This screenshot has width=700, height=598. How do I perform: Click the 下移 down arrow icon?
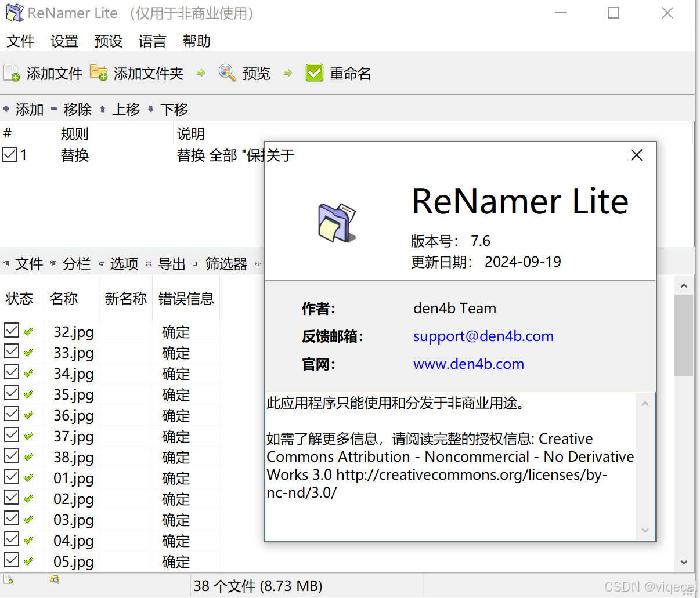151,109
